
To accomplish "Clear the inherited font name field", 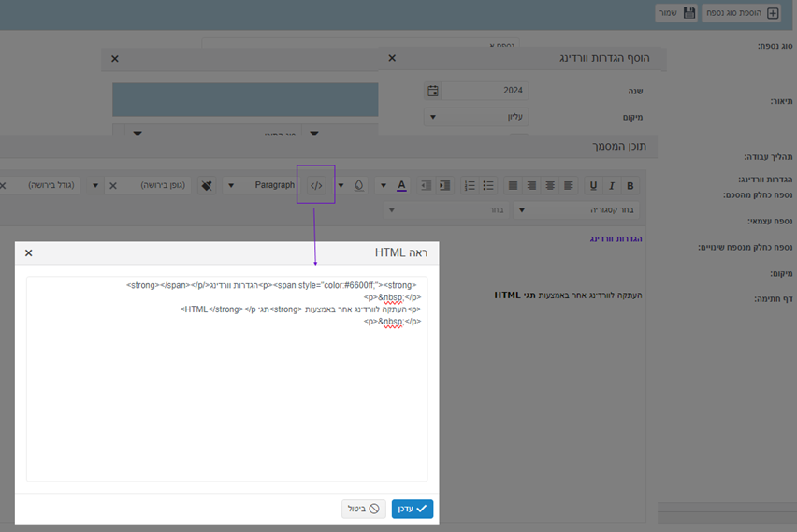I will point(113,186).
